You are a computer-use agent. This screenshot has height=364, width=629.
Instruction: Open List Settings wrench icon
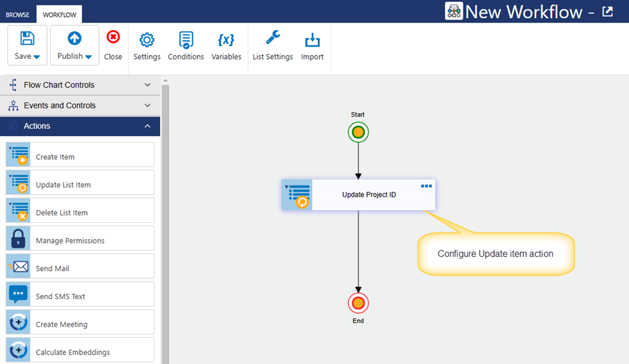coord(273,38)
